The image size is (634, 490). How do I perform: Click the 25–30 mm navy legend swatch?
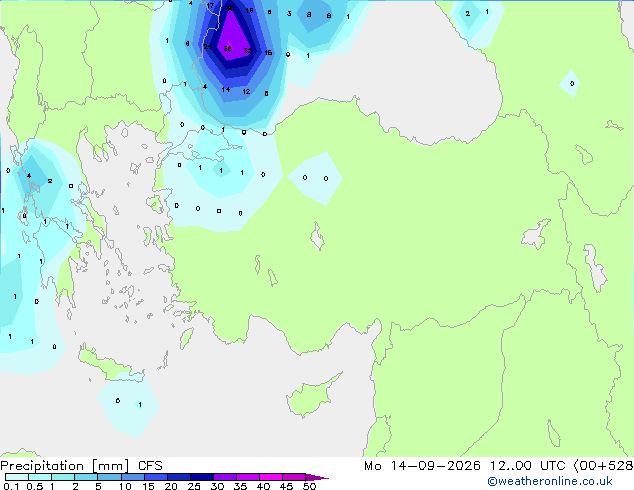(201, 477)
